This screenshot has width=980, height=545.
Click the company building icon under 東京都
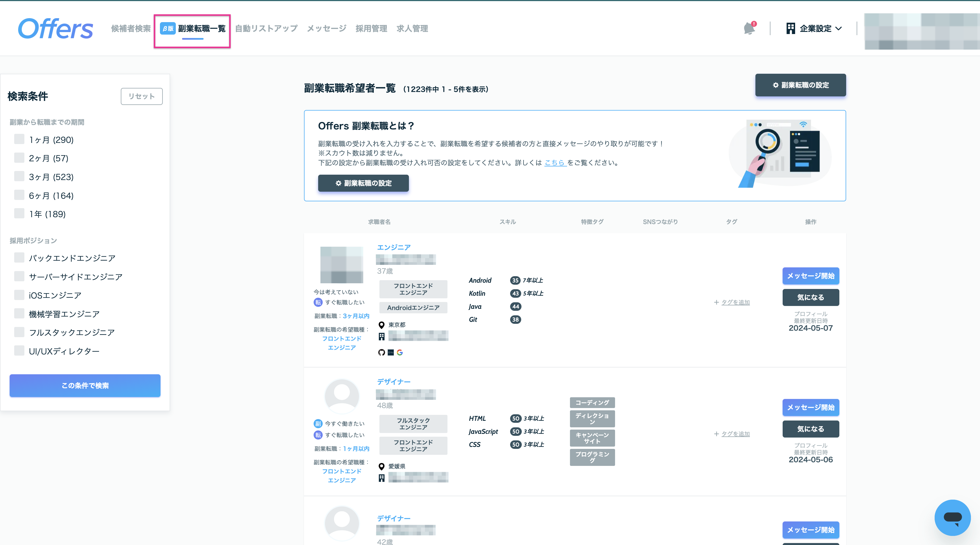point(381,336)
